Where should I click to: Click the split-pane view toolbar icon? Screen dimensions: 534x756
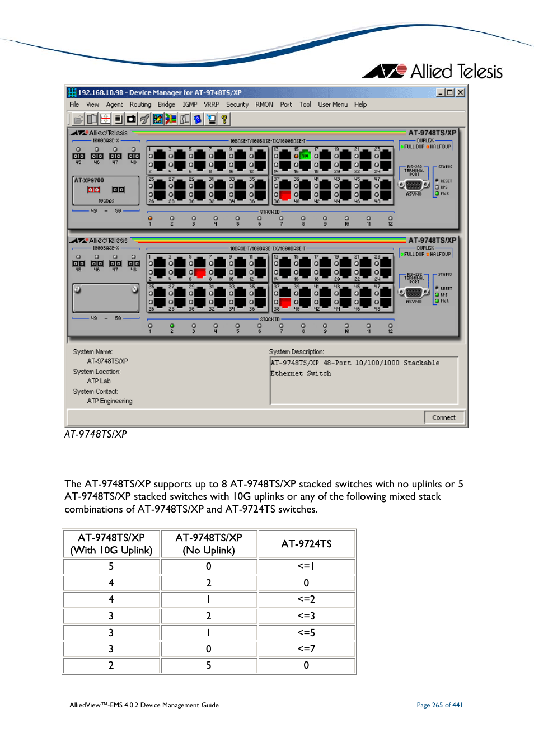92,119
